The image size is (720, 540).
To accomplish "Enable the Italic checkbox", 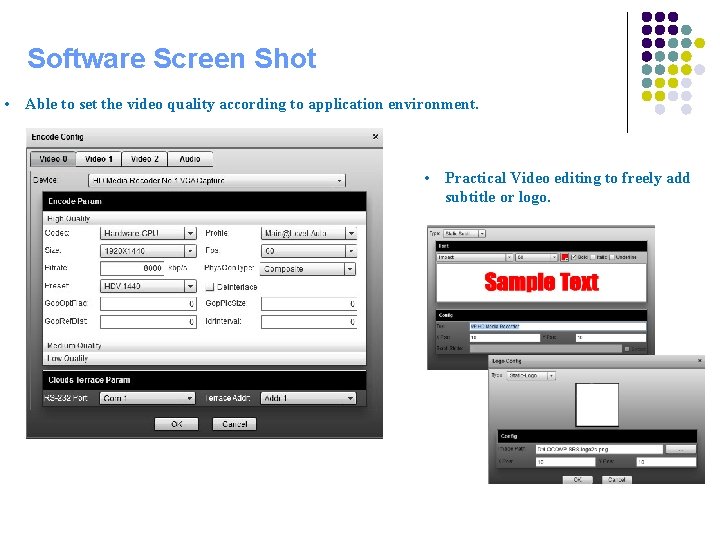I will click(x=593, y=257).
